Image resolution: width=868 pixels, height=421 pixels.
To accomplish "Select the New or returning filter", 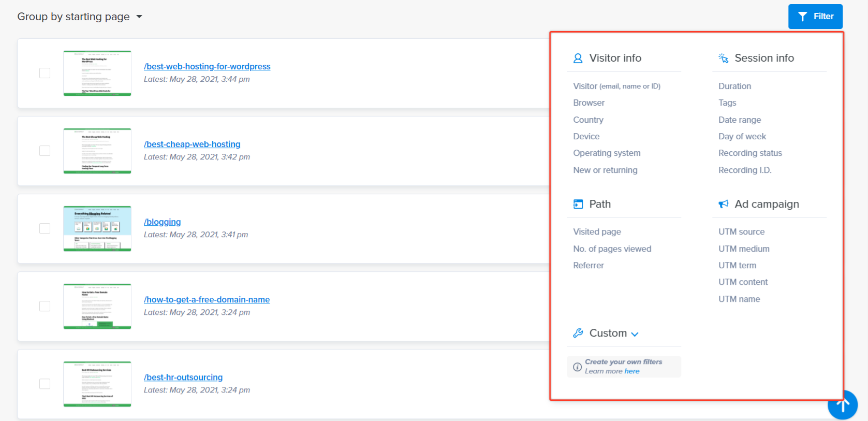I will point(605,170).
